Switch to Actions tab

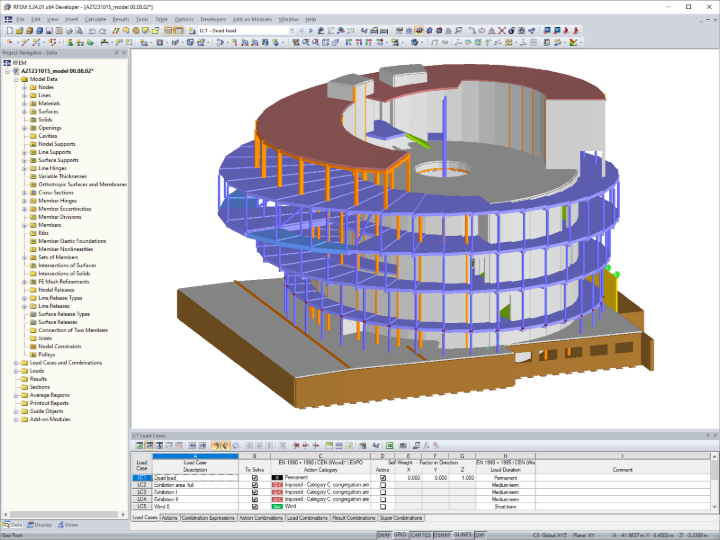coord(169,518)
